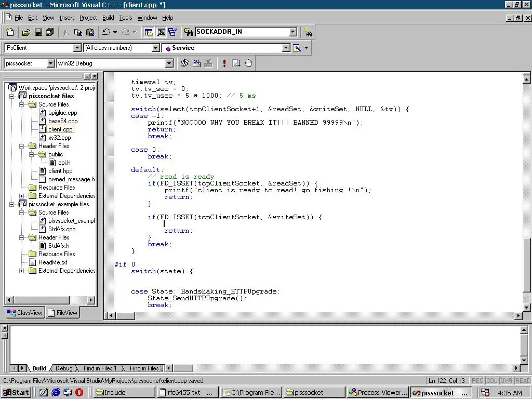Save client.cpp with the single floppy icon
Viewport: 532px width, 399px height.
[38, 32]
